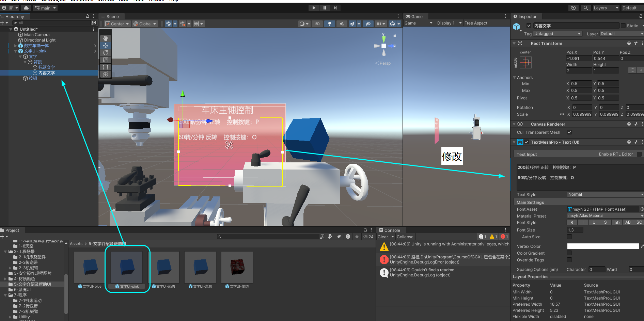Toggle error messages filter in Console
Screen dimensions: 644x321
pos(504,237)
